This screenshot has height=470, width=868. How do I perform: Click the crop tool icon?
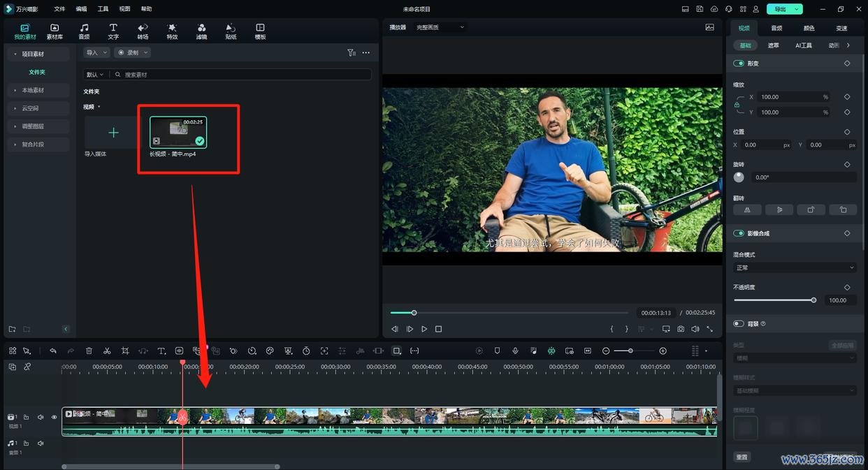click(x=125, y=351)
